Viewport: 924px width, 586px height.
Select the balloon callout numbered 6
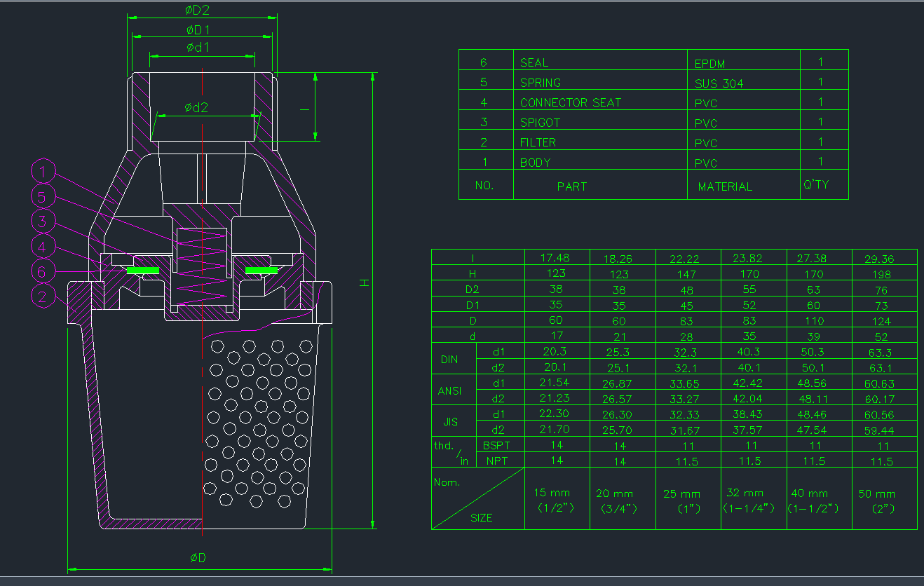click(43, 271)
